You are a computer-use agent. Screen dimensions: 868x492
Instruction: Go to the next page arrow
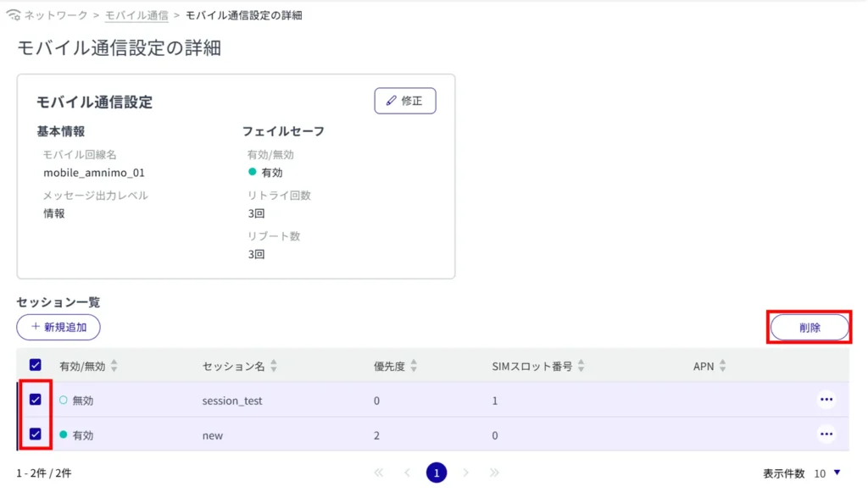(x=465, y=473)
